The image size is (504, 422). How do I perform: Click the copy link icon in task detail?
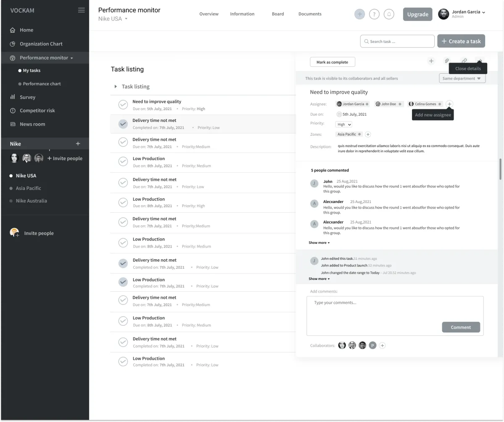[464, 61]
